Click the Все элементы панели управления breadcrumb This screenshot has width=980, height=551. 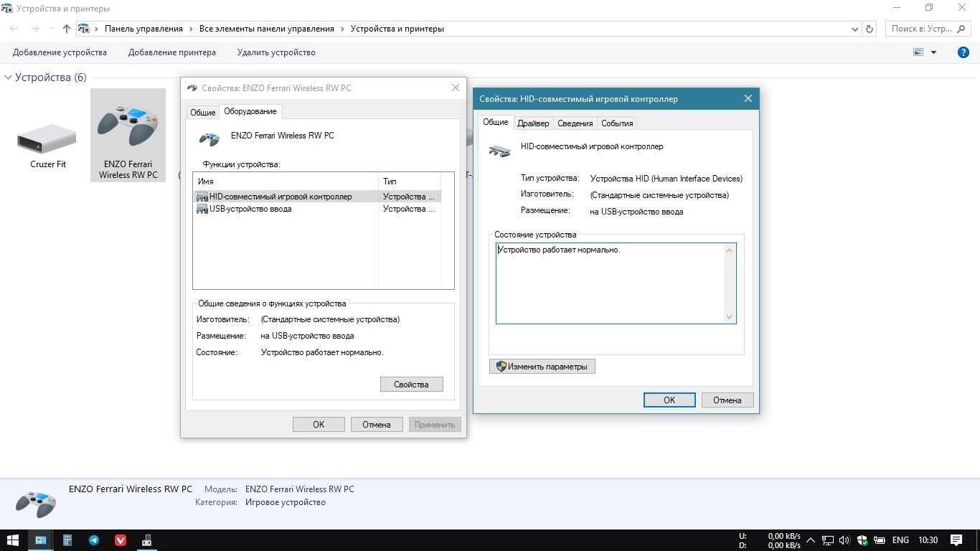267,29
